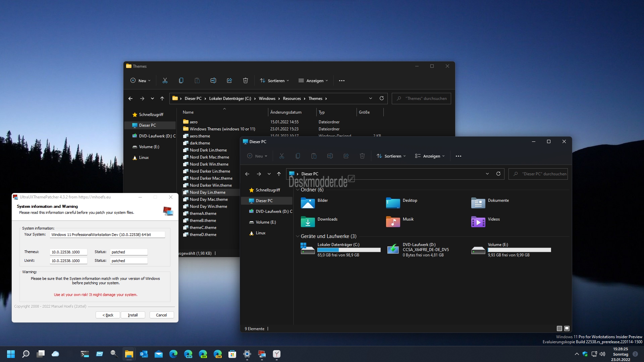Open Microsoft Edge from the taskbar
This screenshot has width=644, height=362.
click(173, 354)
